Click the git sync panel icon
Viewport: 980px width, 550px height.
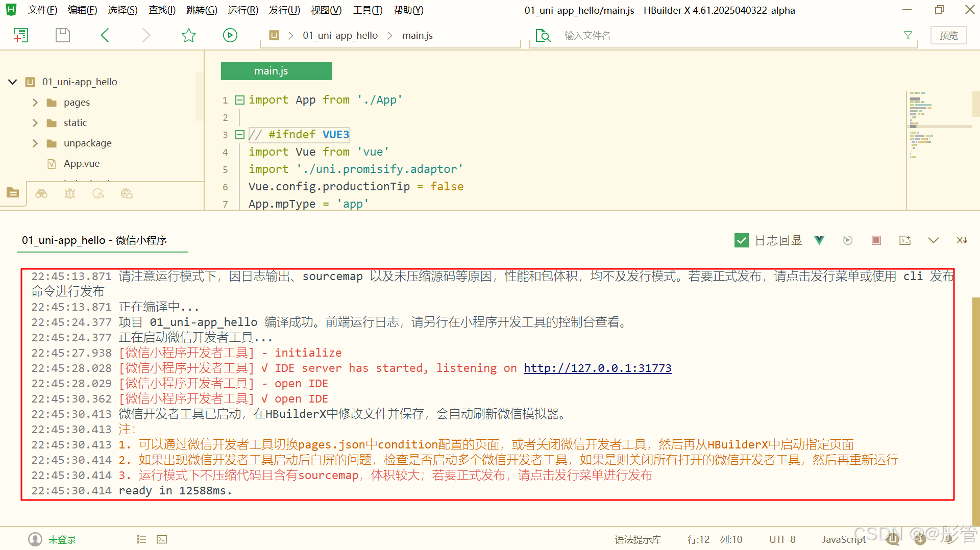pyautogui.click(x=99, y=193)
